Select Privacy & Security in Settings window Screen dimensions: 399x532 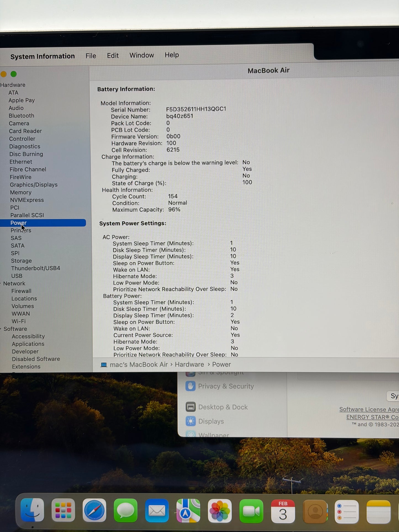tap(226, 386)
